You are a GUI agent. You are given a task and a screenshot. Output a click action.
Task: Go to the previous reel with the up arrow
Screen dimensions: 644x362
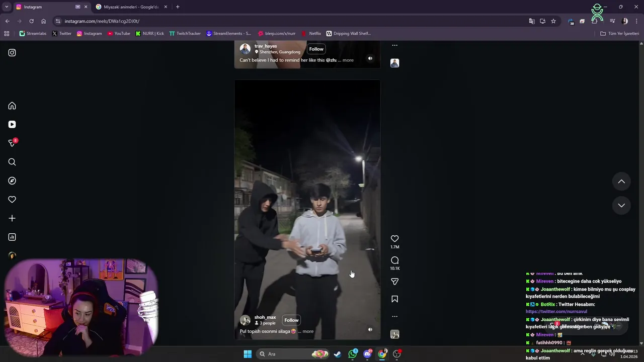(x=621, y=182)
